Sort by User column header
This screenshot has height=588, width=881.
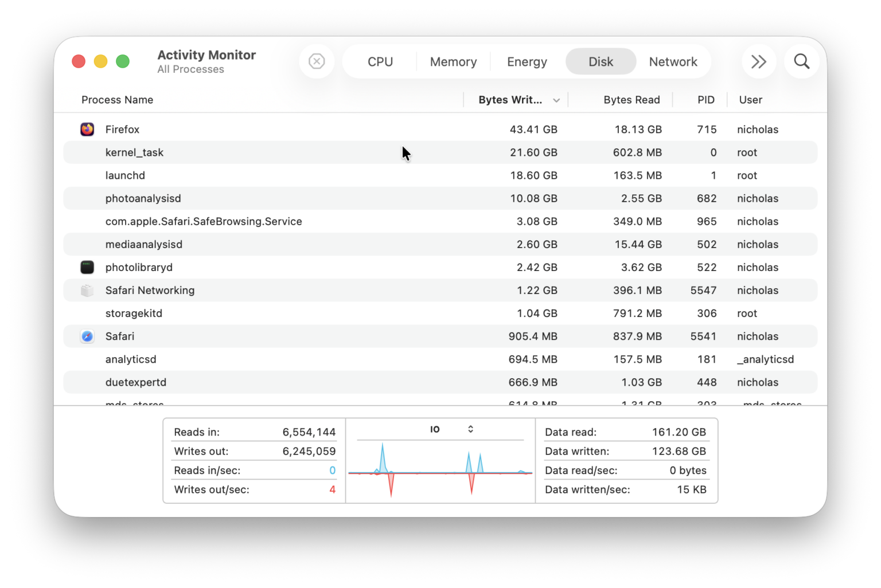point(750,100)
